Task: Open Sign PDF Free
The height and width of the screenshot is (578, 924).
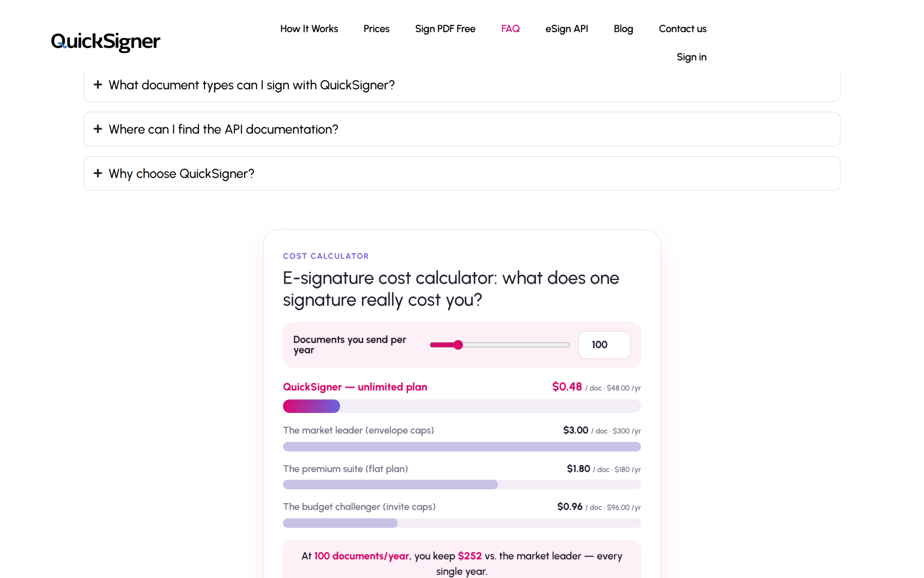Action: pos(445,29)
